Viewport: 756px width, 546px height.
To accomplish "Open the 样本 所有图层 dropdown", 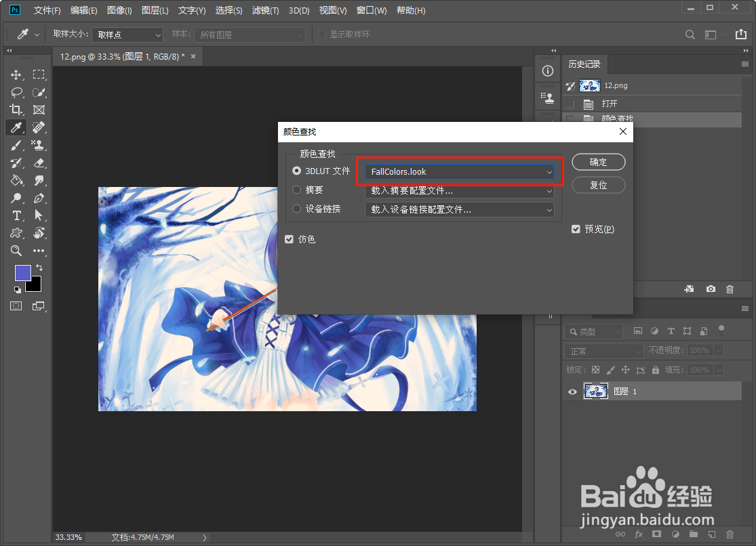I will pos(250,35).
